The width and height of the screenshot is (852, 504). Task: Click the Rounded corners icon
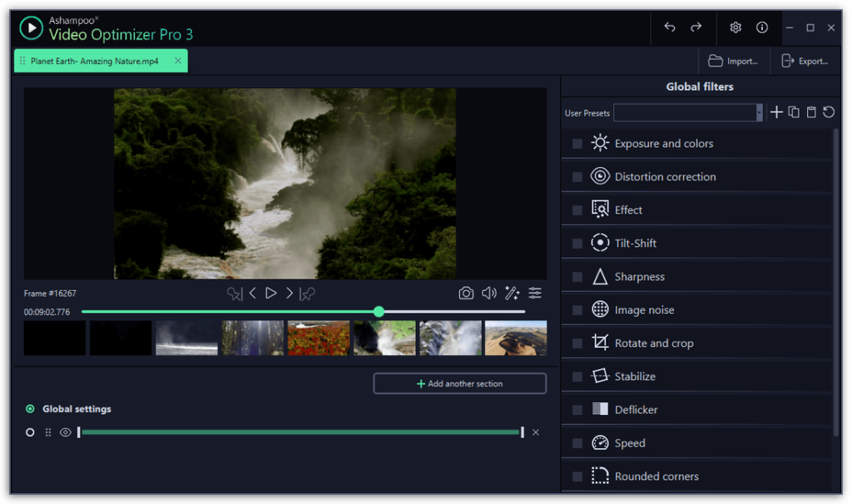pyautogui.click(x=600, y=475)
